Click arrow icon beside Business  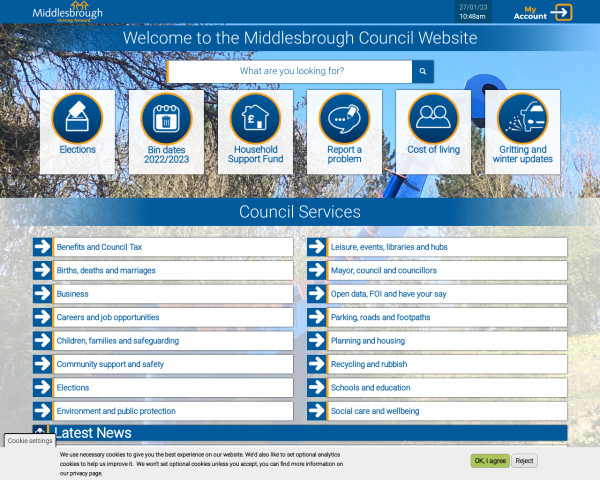(42, 294)
